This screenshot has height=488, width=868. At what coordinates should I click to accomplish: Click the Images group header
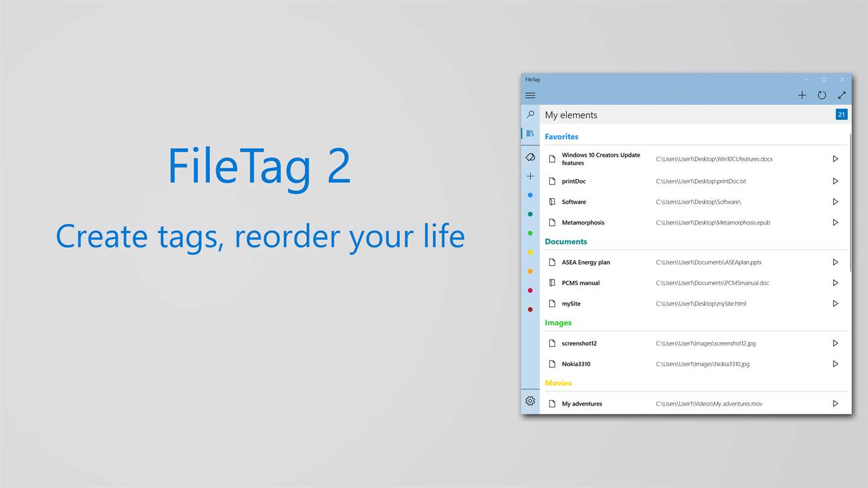click(x=558, y=323)
